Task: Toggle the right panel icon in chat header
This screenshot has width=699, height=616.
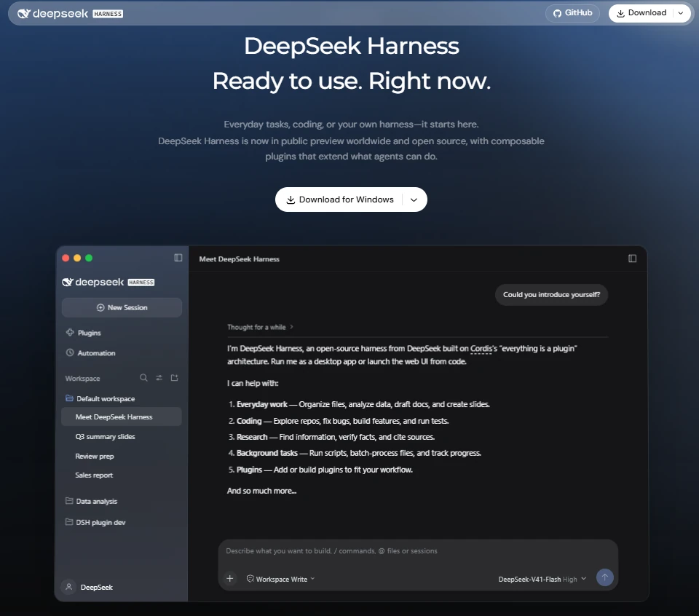Action: coord(632,258)
